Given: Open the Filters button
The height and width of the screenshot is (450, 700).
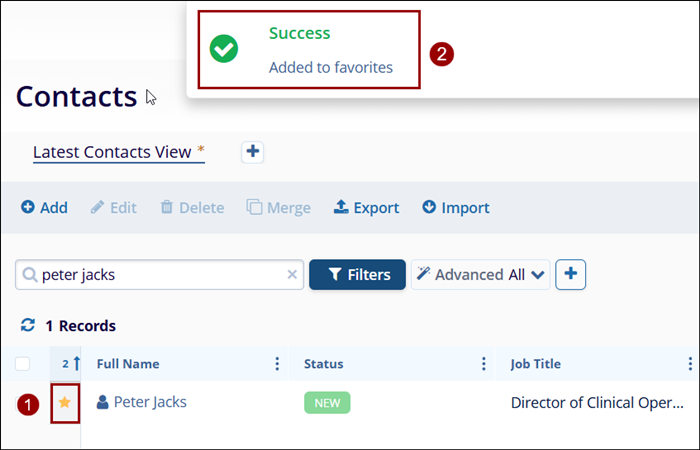Looking at the screenshot, I should 357,275.
